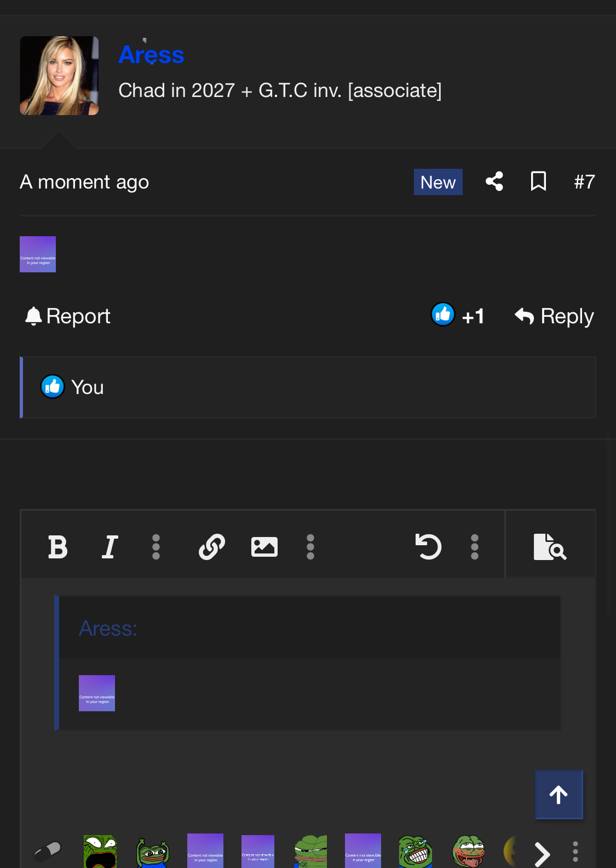Screen dimensions: 616x868
Task: Show the next emojis with the right chevron
Action: coord(542,853)
